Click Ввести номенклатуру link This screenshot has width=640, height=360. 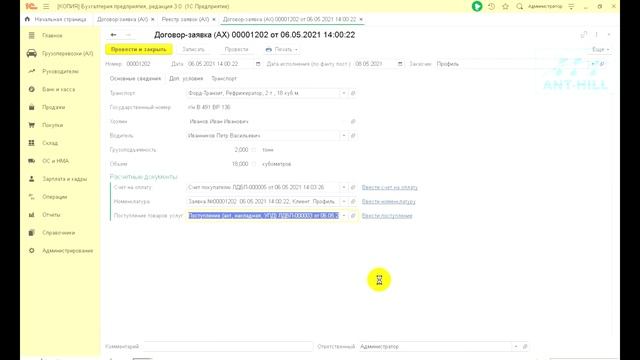[x=389, y=202]
